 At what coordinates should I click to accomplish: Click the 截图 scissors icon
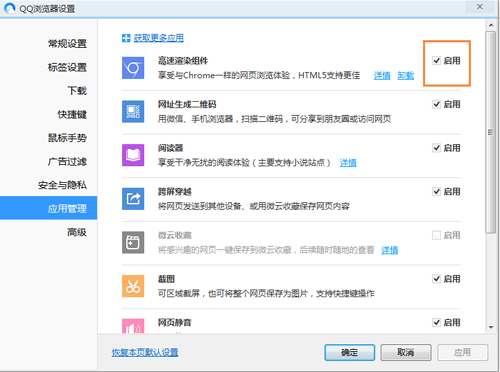(133, 286)
